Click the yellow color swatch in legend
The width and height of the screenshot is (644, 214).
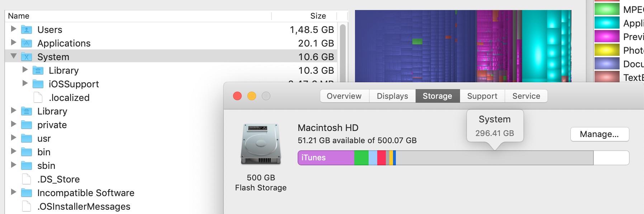[x=607, y=50]
